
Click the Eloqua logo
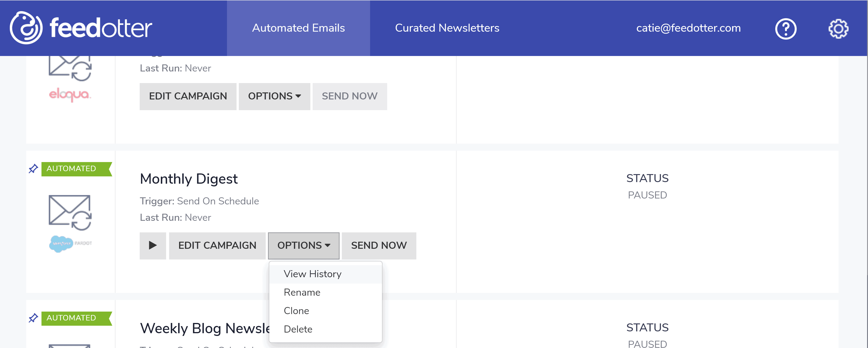70,95
